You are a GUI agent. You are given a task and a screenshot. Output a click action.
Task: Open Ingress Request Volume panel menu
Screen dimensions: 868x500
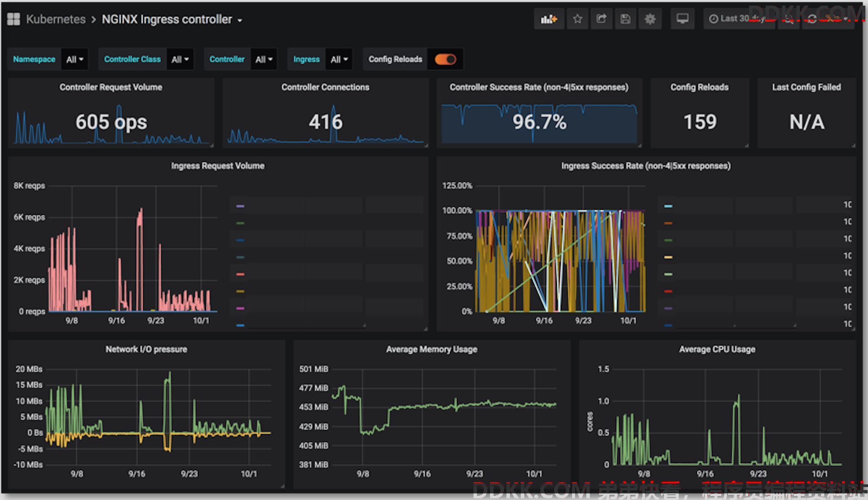click(x=217, y=166)
